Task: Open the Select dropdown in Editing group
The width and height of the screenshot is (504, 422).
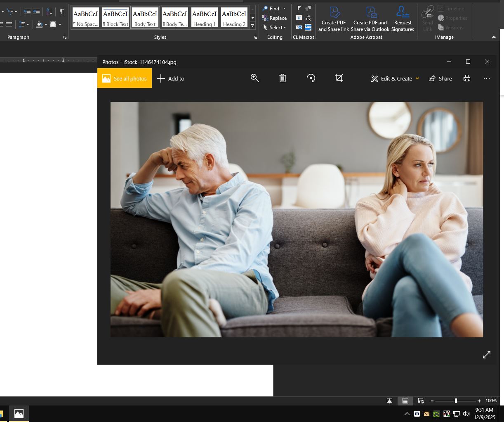Action: click(x=275, y=28)
